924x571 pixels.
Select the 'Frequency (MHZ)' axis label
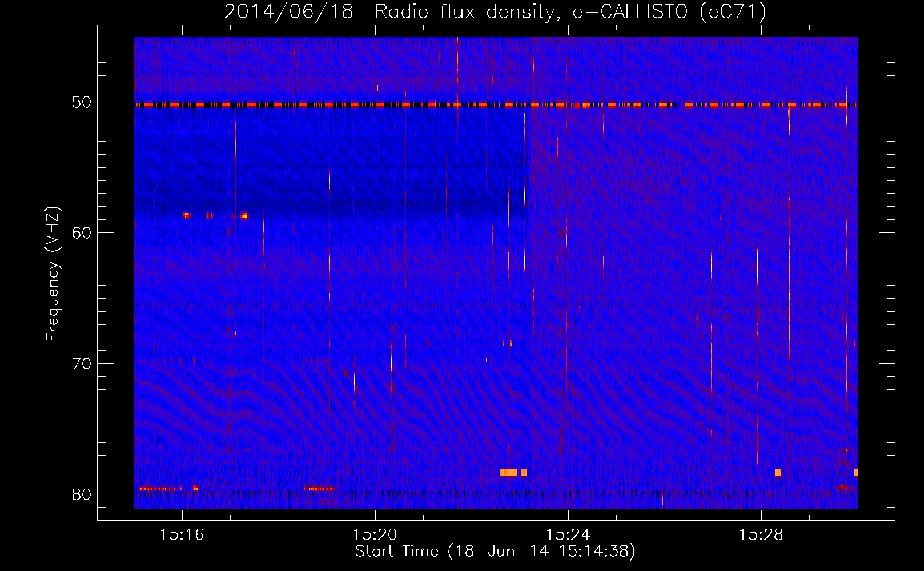(x=53, y=274)
